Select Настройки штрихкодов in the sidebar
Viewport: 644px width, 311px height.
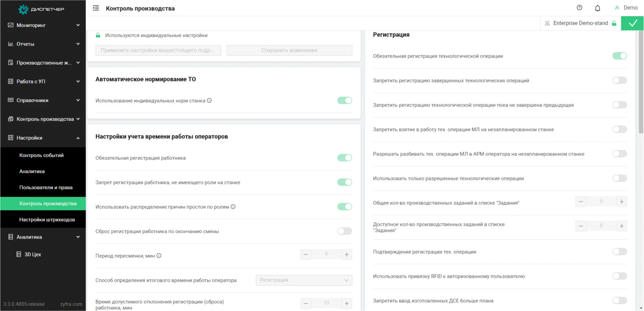click(47, 220)
